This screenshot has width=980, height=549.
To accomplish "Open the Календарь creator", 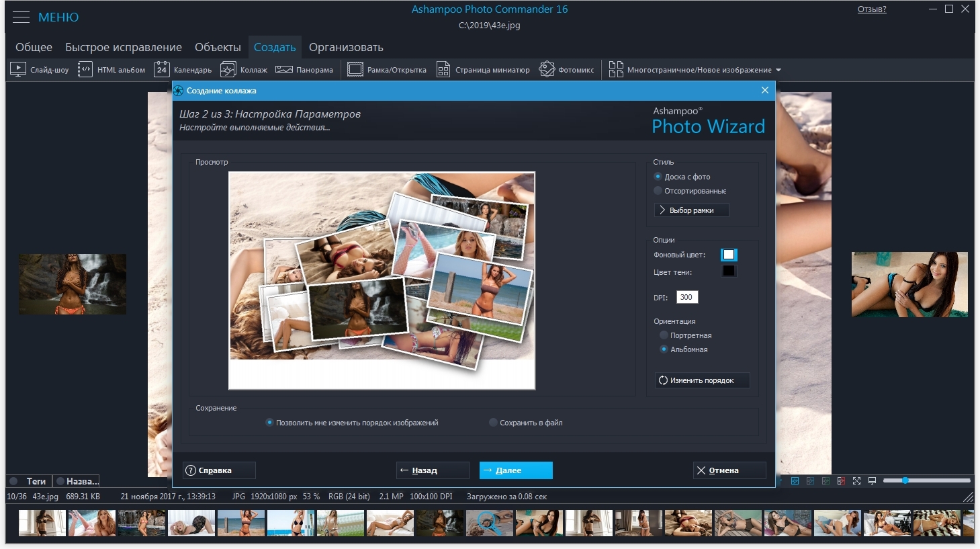I will [x=183, y=69].
